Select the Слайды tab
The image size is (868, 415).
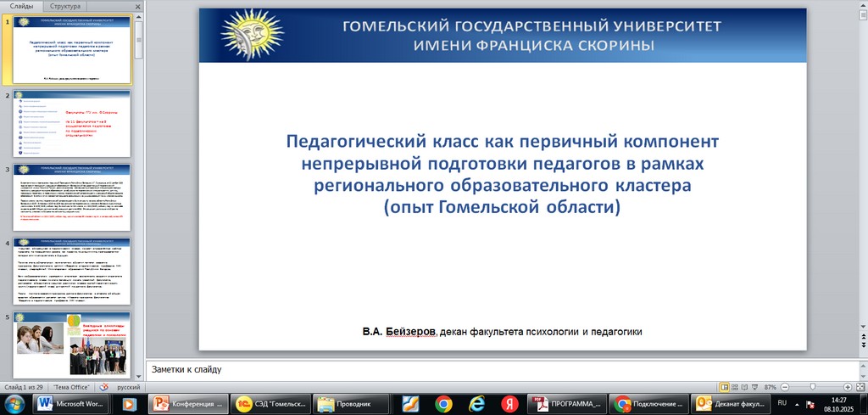(x=21, y=6)
